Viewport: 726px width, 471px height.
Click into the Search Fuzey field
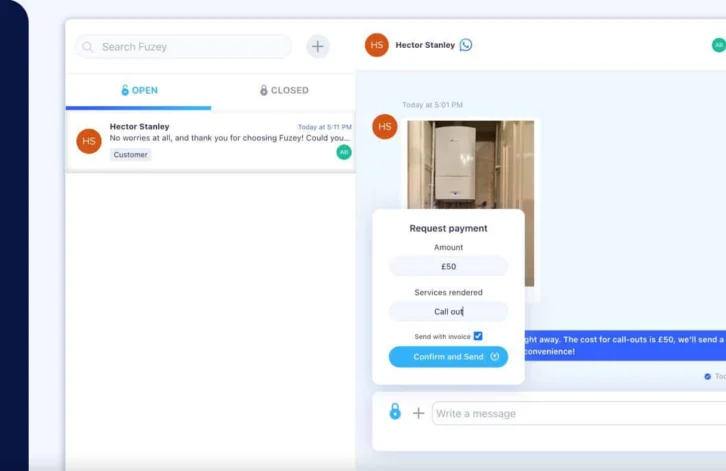(190, 47)
